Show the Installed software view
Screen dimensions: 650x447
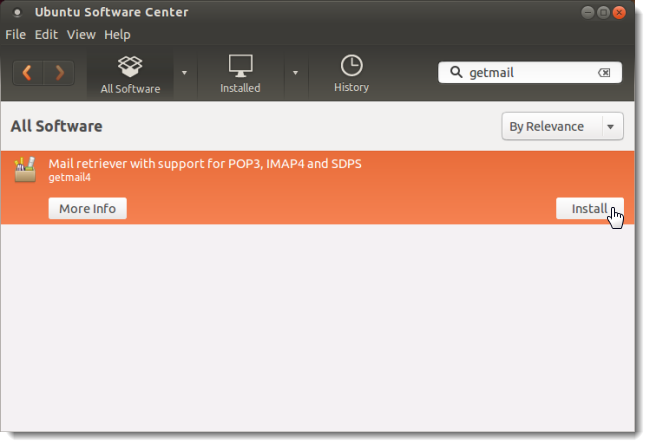coord(240,75)
